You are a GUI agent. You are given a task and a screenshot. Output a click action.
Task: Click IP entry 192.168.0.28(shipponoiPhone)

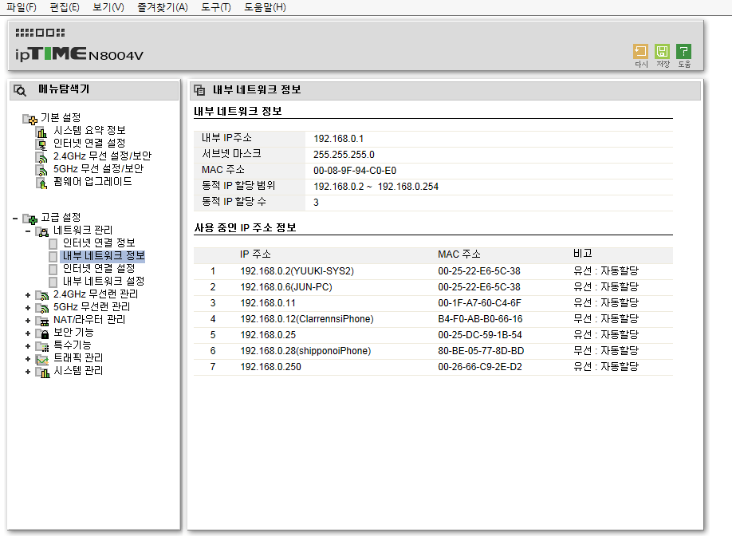(x=305, y=351)
